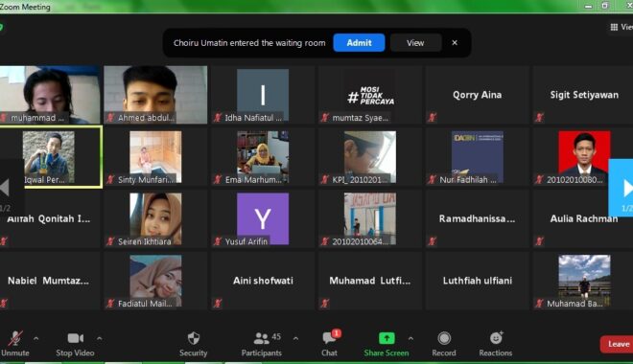Select Aini shofwati participant tile
The image size is (633, 364).
click(263, 281)
